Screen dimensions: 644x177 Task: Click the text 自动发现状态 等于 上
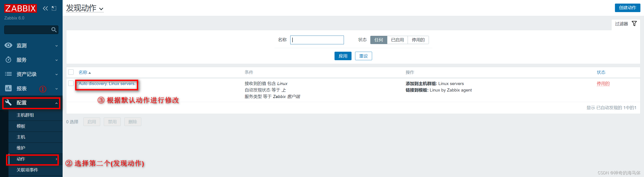point(265,90)
